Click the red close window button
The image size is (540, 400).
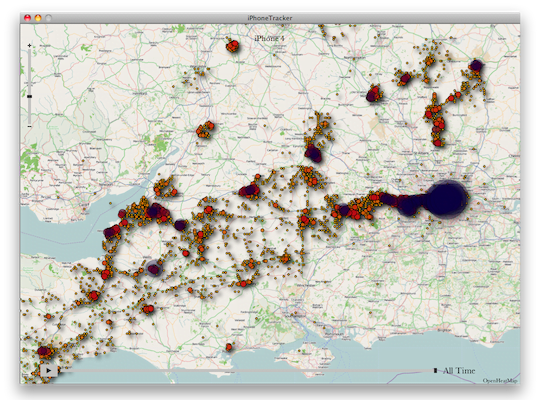tap(28, 18)
